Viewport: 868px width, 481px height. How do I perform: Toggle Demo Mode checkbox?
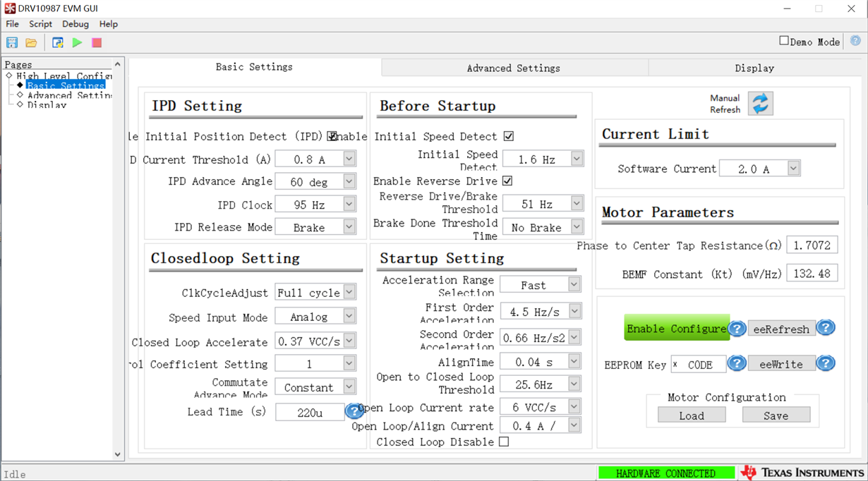coord(784,41)
